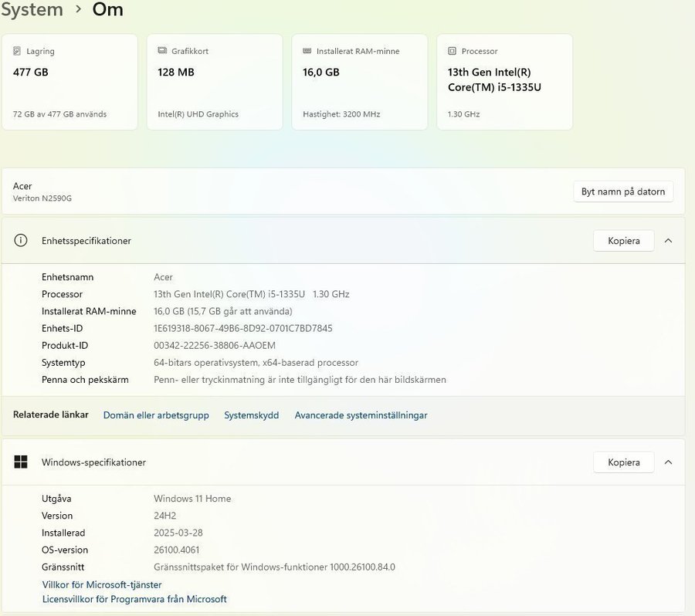Collapse the Enhetsspecifikationer section chevron

(669, 241)
